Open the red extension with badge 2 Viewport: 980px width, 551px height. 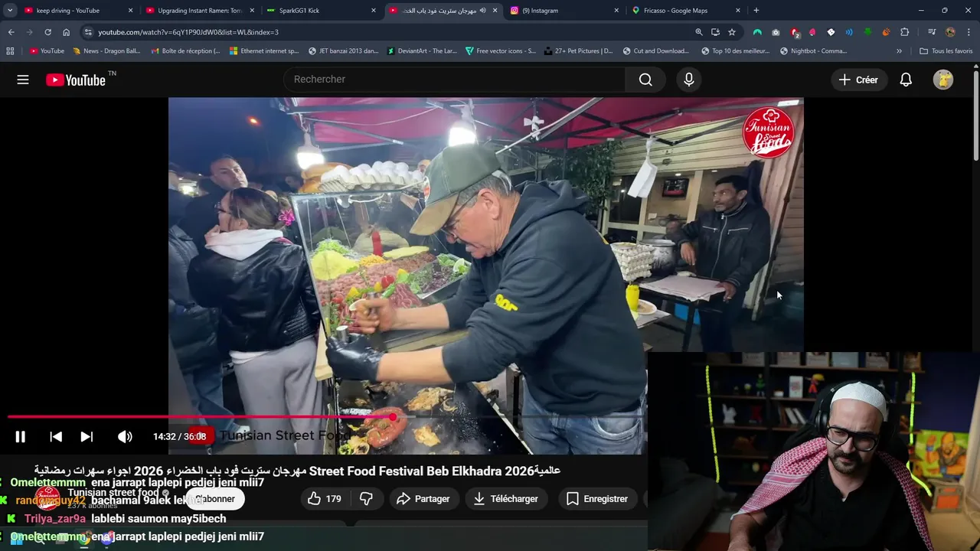coord(794,32)
